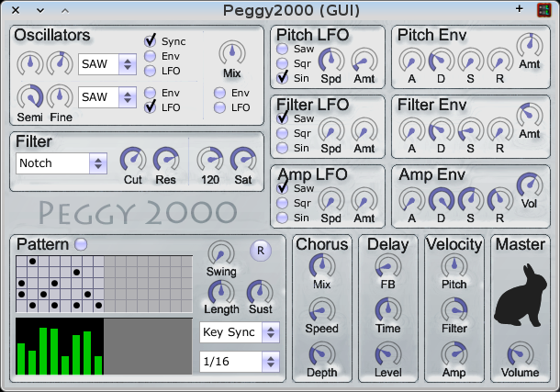Click the Pattern Sust knob
Screen dimensions: 560x392
coord(260,293)
